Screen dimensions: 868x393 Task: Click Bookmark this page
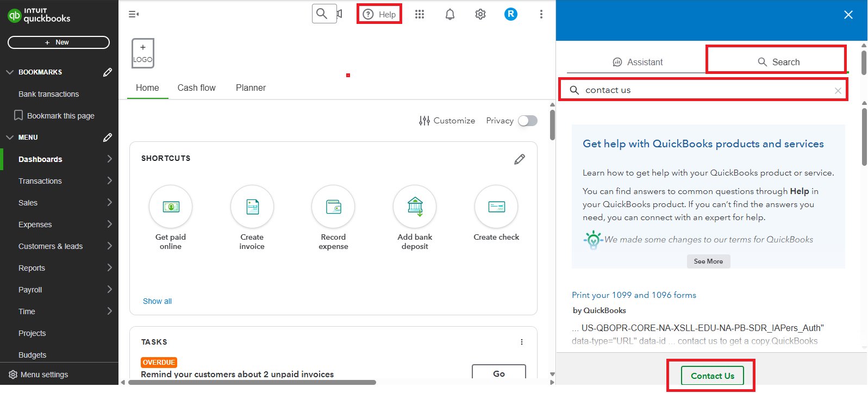coord(54,116)
